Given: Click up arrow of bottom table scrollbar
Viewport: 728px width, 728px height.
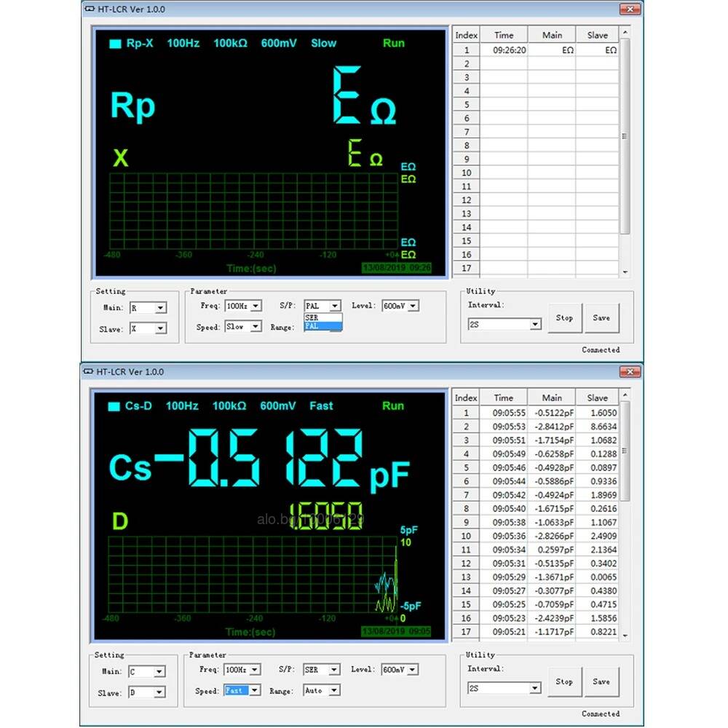Looking at the screenshot, I should [625, 395].
